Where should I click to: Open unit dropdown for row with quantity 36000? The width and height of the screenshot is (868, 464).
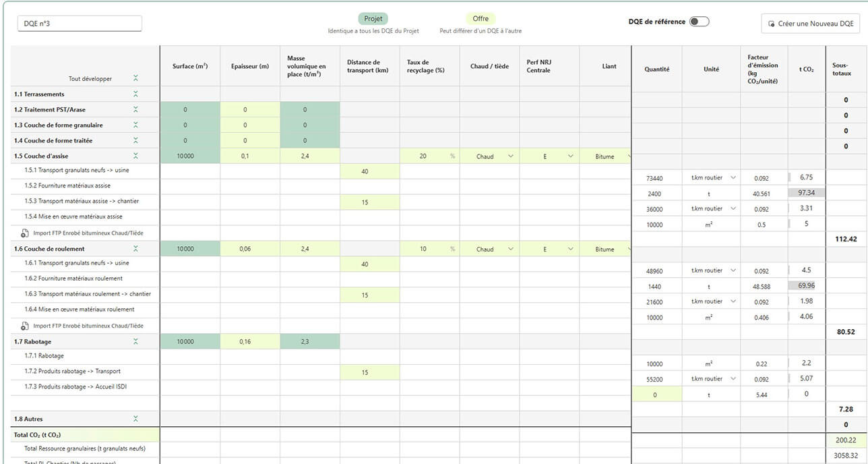coord(711,209)
